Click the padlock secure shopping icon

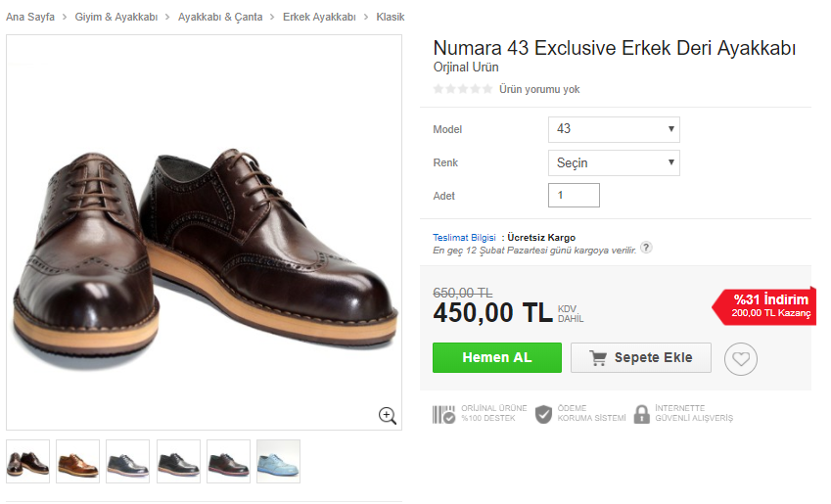coord(641,414)
